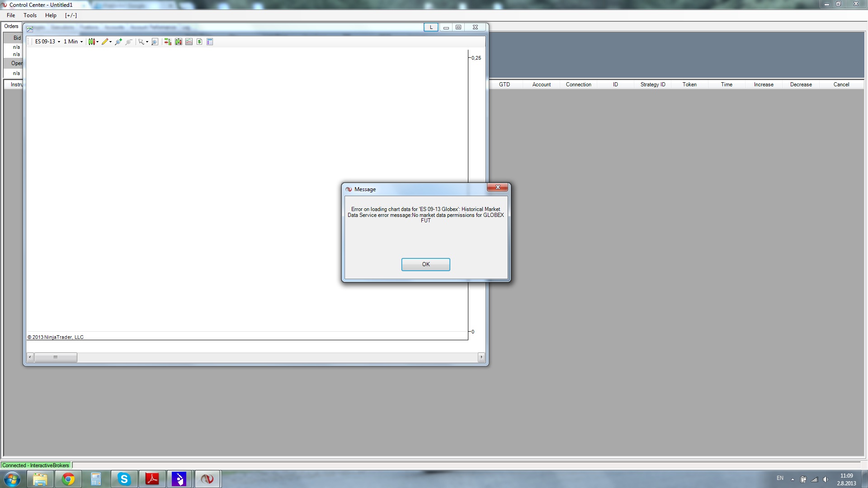The width and height of the screenshot is (868, 488).
Task: Expand the 1 Min interval dropdown
Action: (73, 42)
